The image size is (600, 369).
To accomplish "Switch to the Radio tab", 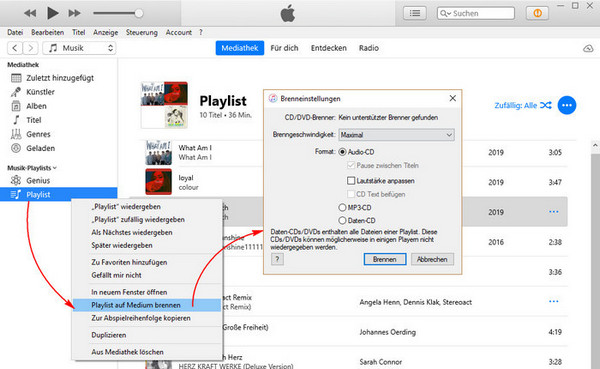I will [x=369, y=48].
